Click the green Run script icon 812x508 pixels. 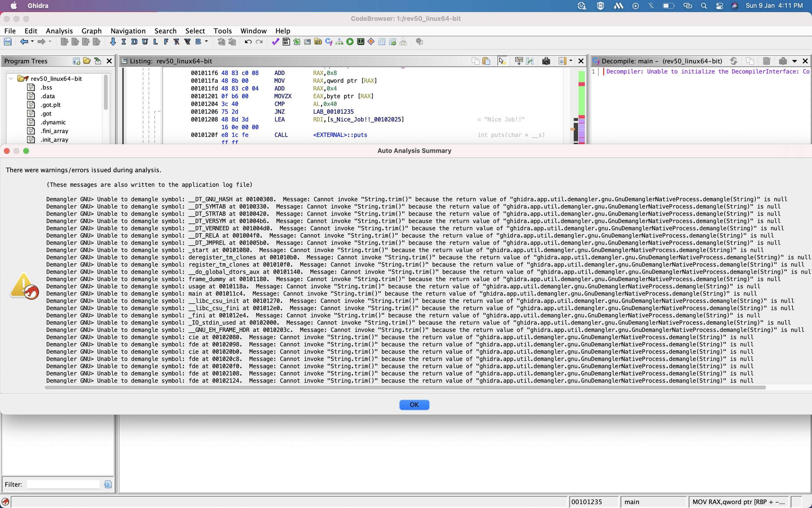350,42
